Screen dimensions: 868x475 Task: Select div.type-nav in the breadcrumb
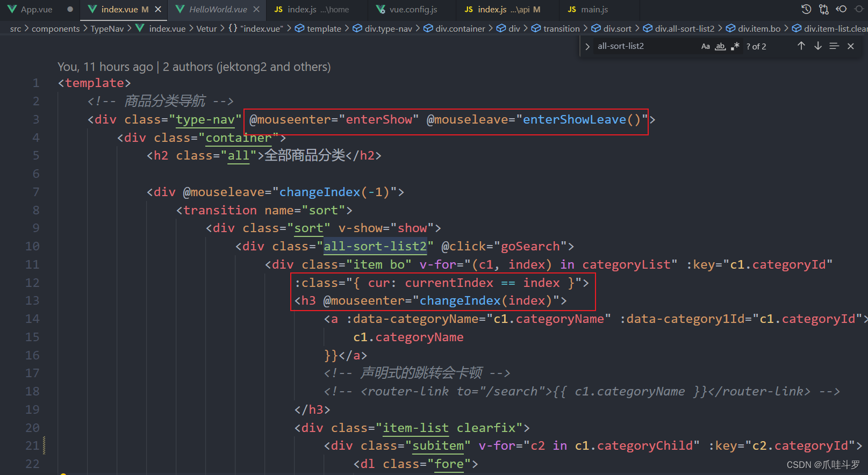point(388,28)
